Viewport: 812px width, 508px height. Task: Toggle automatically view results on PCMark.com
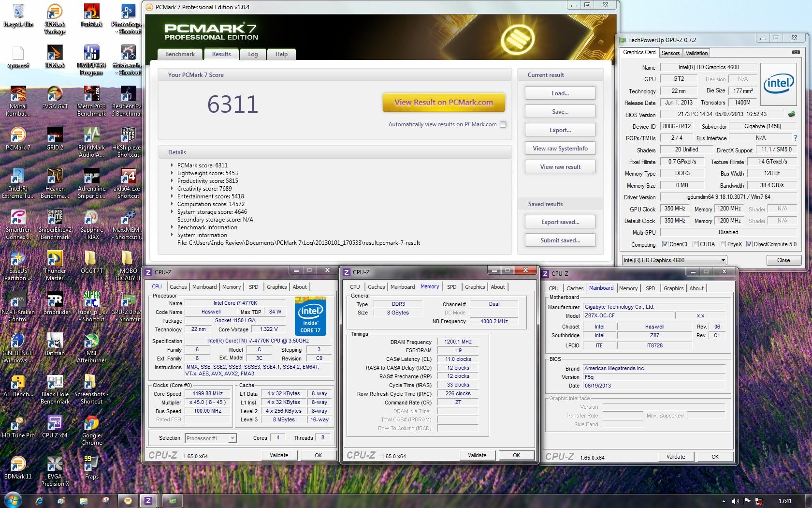[x=503, y=124]
